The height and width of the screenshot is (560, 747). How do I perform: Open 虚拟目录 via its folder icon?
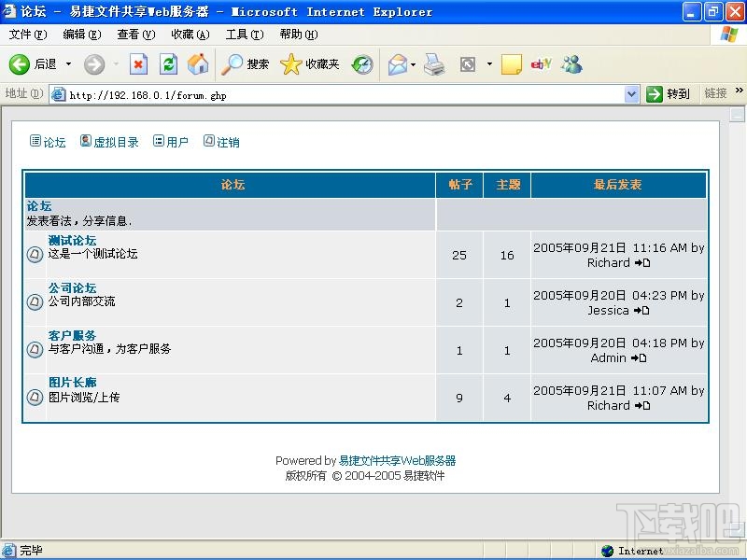coord(86,142)
